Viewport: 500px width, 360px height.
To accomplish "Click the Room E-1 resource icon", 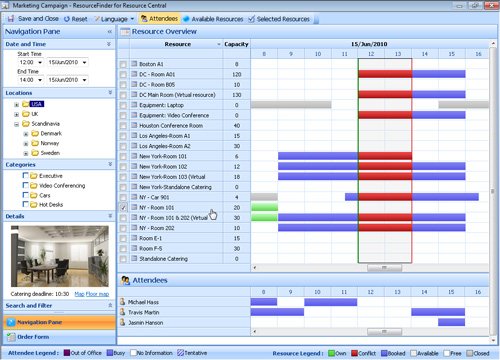I will pos(134,238).
